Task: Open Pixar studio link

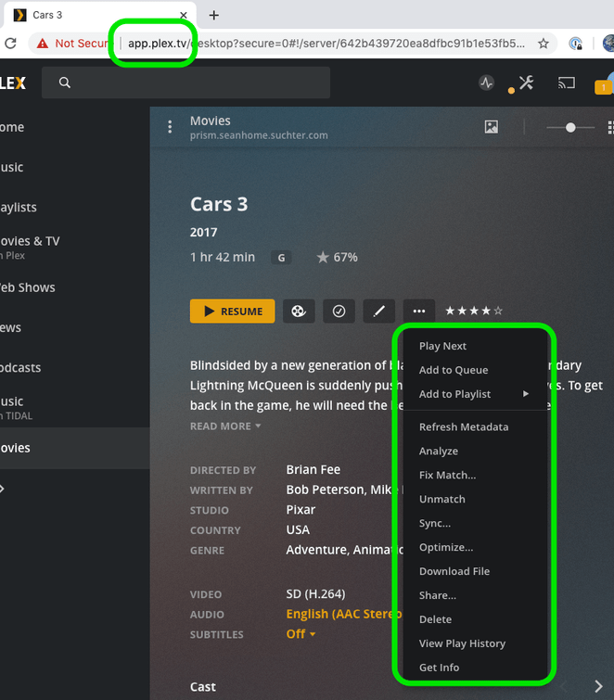Action: click(x=301, y=510)
